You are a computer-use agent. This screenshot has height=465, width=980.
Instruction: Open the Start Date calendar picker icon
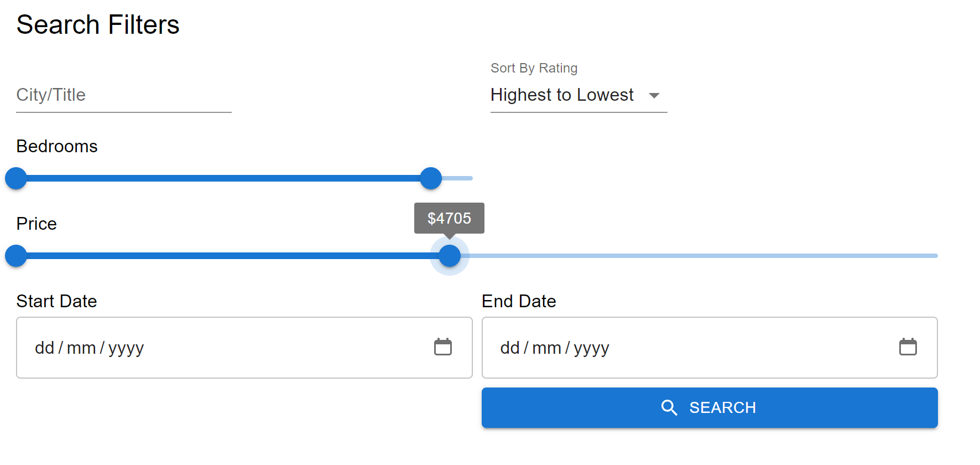443,347
